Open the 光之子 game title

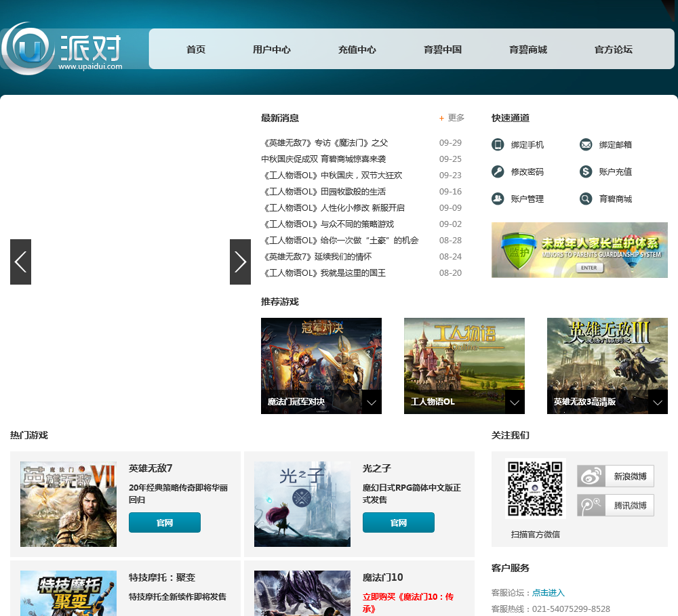pos(376,468)
